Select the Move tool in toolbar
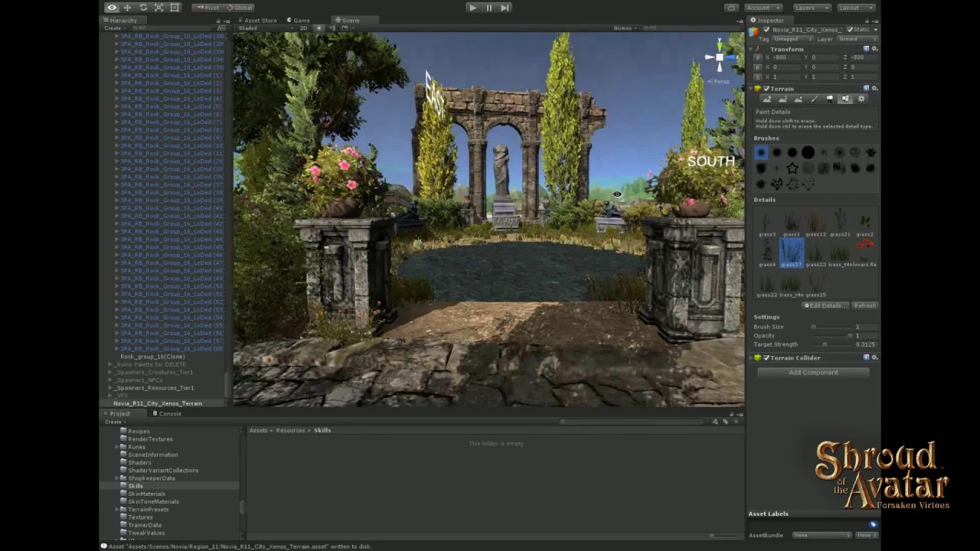 point(127,8)
